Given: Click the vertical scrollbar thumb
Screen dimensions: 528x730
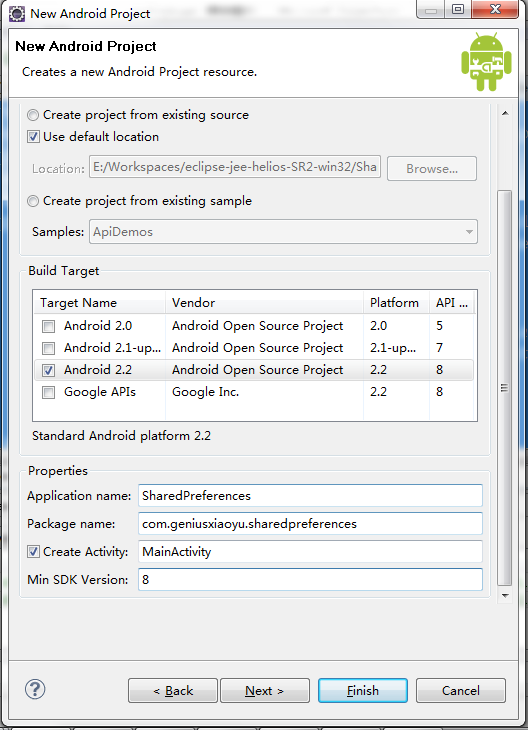Looking at the screenshot, I should 505,388.
